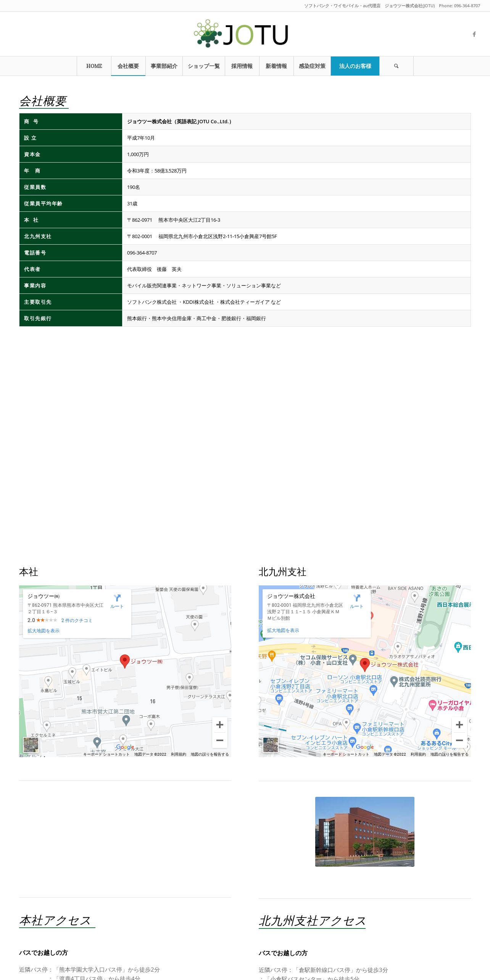The width and height of the screenshot is (490, 980).
Task: Zoom out on the 北九州支社 map
Action: pyautogui.click(x=459, y=740)
